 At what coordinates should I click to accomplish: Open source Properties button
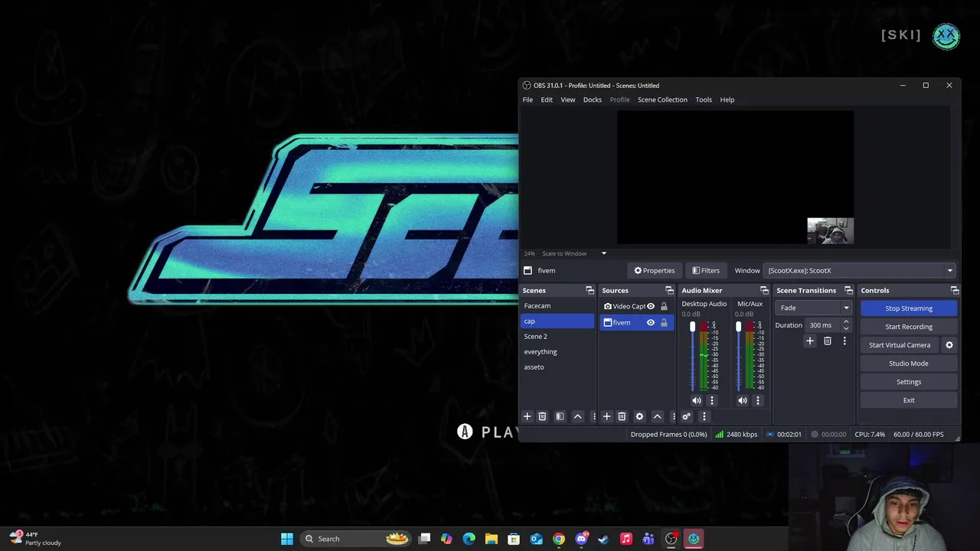655,270
